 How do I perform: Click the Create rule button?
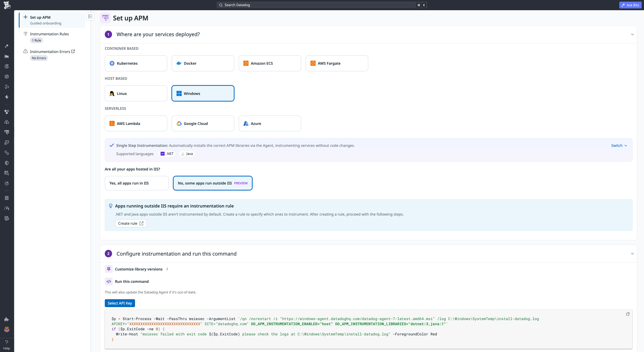[x=131, y=224]
